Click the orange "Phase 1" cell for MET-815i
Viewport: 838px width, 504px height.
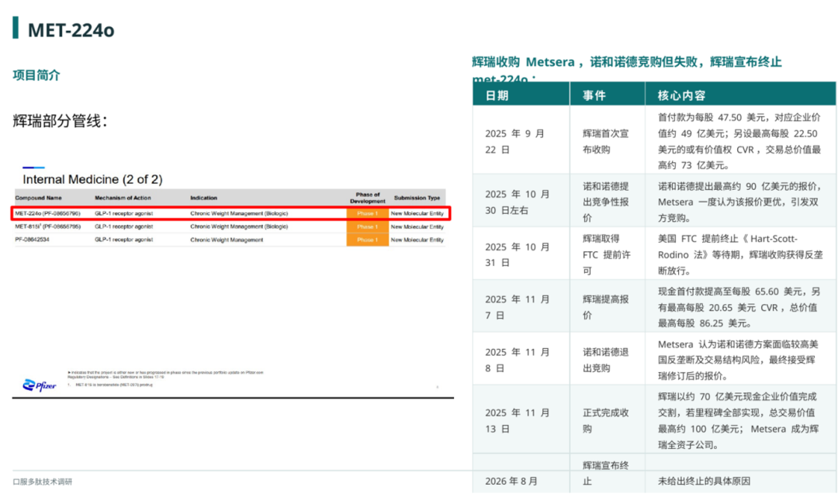367,227
